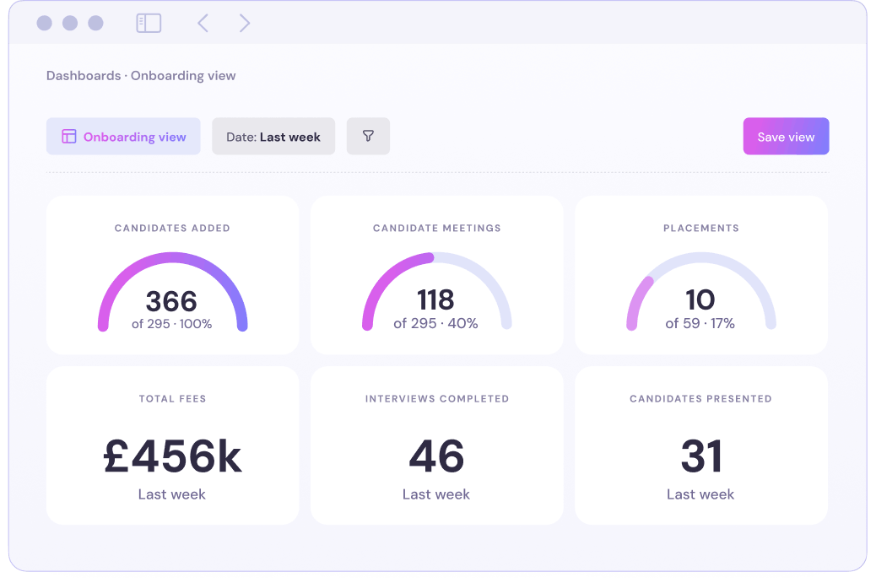This screenshot has width=876, height=588.
Task: Click the value 366
Action: pos(171,301)
